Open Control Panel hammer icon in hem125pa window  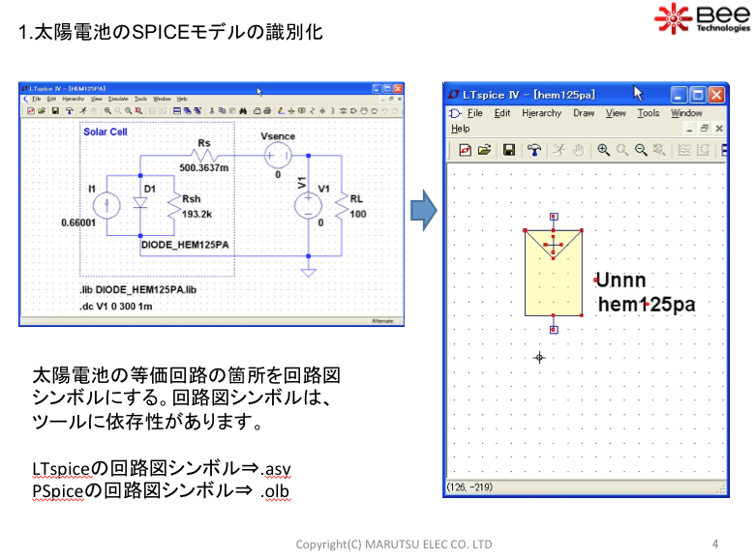533,150
